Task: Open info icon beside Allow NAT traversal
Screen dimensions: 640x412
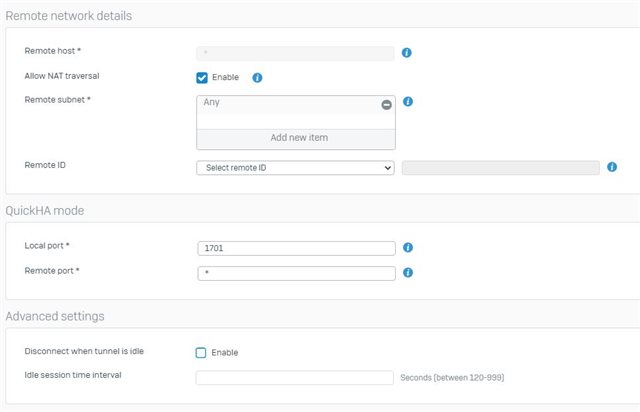Action: (x=257, y=78)
